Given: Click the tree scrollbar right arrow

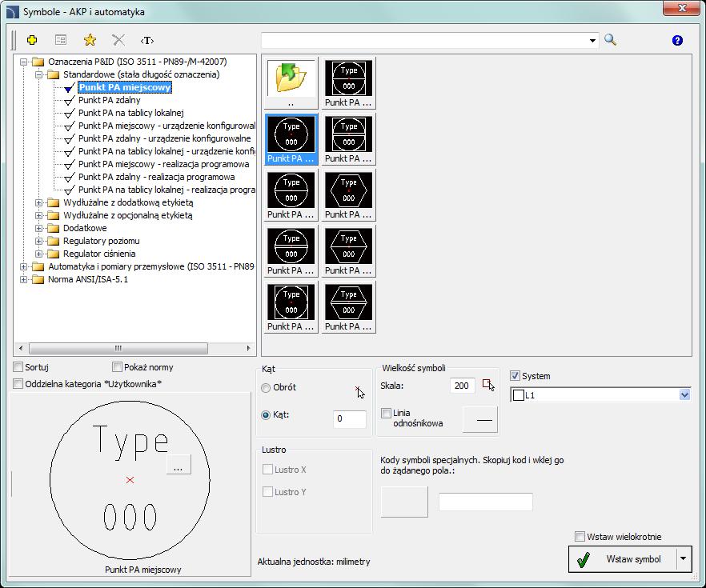Looking at the screenshot, I should pyautogui.click(x=248, y=348).
